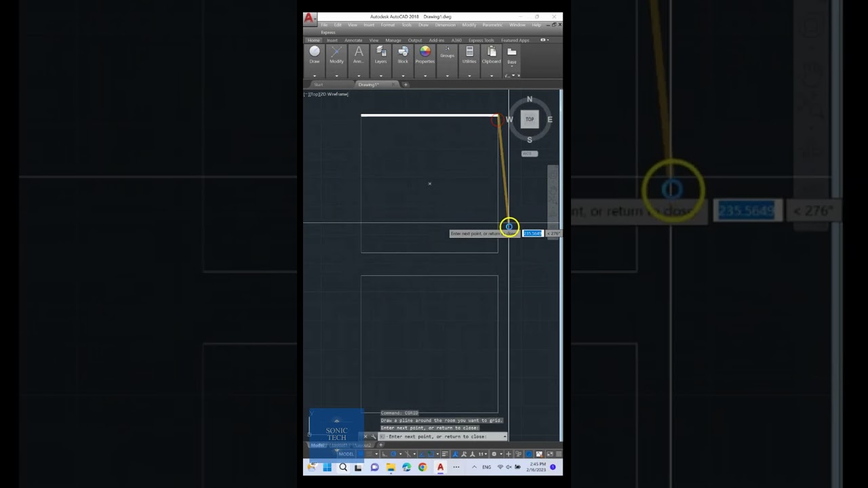Click the taskbar clock showing 2:45 PM

(x=538, y=467)
